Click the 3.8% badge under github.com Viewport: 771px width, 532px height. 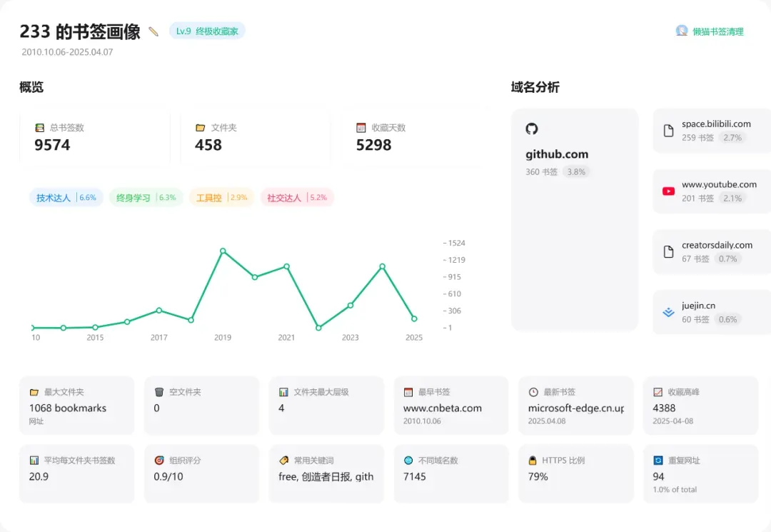point(576,172)
